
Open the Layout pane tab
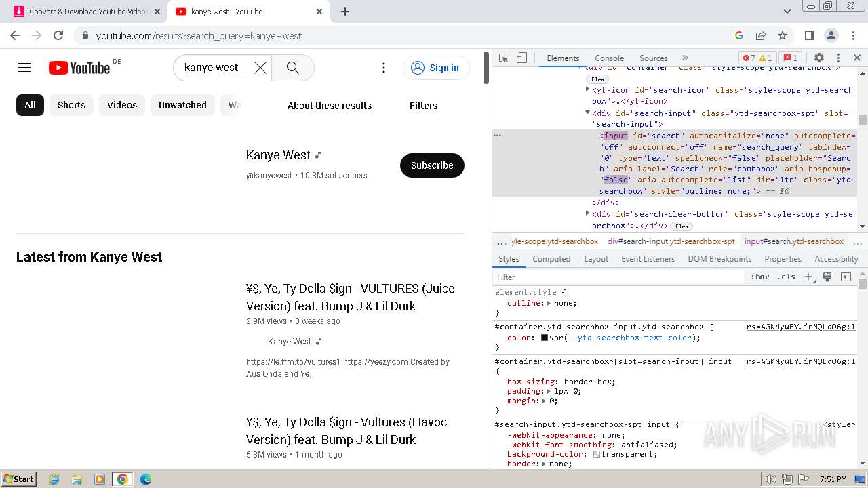coord(596,259)
